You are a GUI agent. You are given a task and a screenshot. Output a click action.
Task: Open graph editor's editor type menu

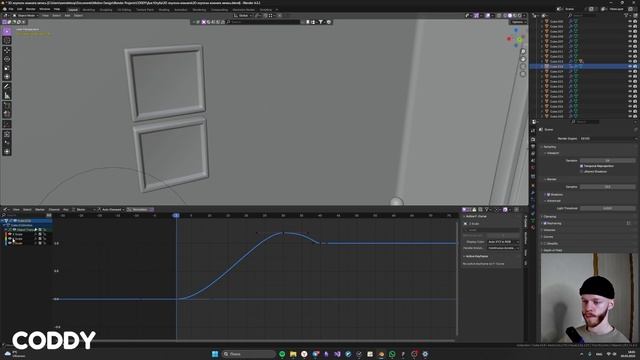click(6, 209)
